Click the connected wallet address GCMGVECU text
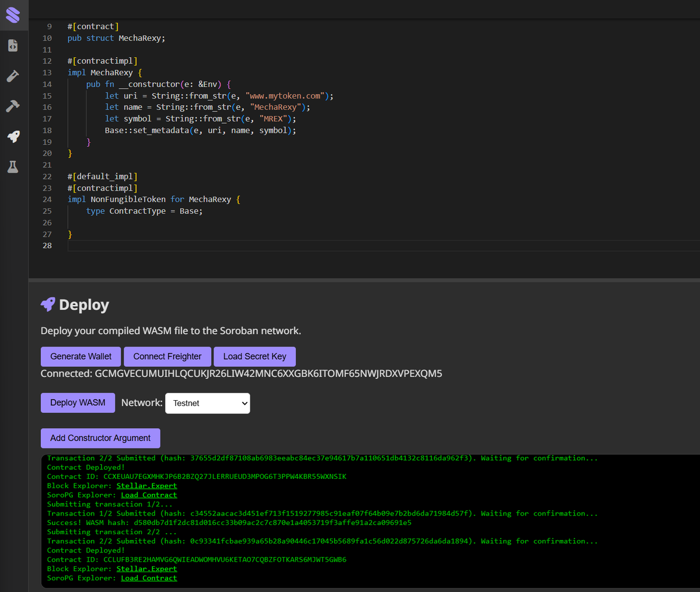The image size is (700, 592). click(x=268, y=373)
